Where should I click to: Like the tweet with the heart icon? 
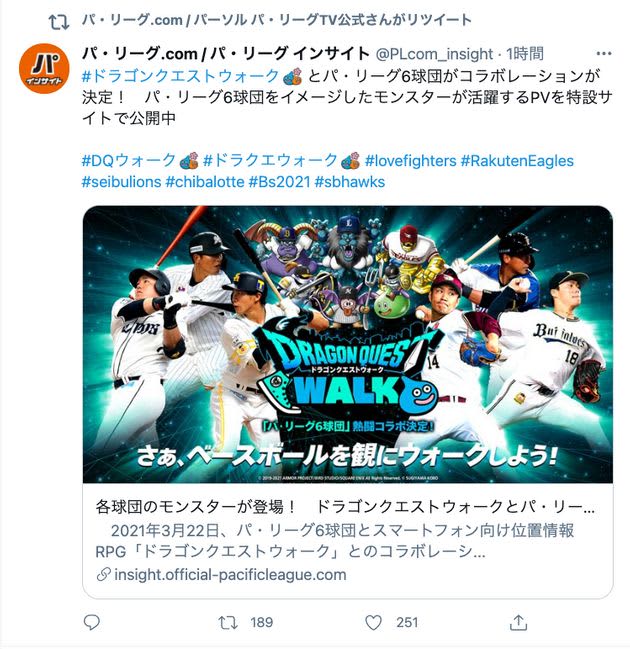(373, 622)
